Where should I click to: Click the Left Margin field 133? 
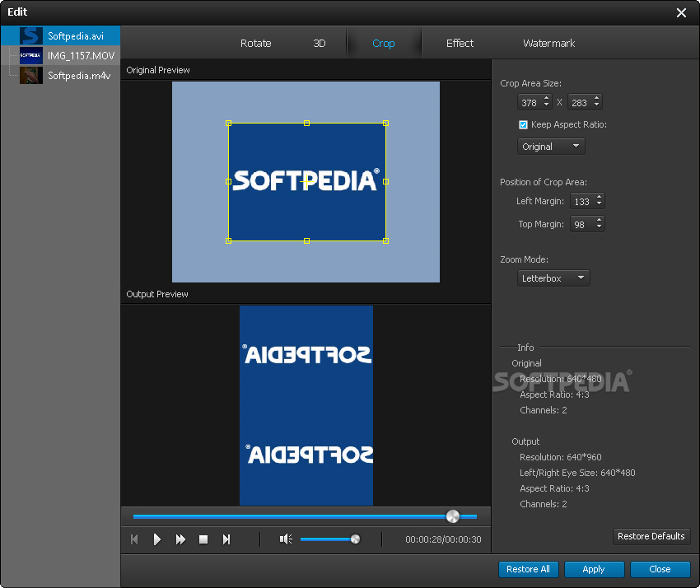582,202
